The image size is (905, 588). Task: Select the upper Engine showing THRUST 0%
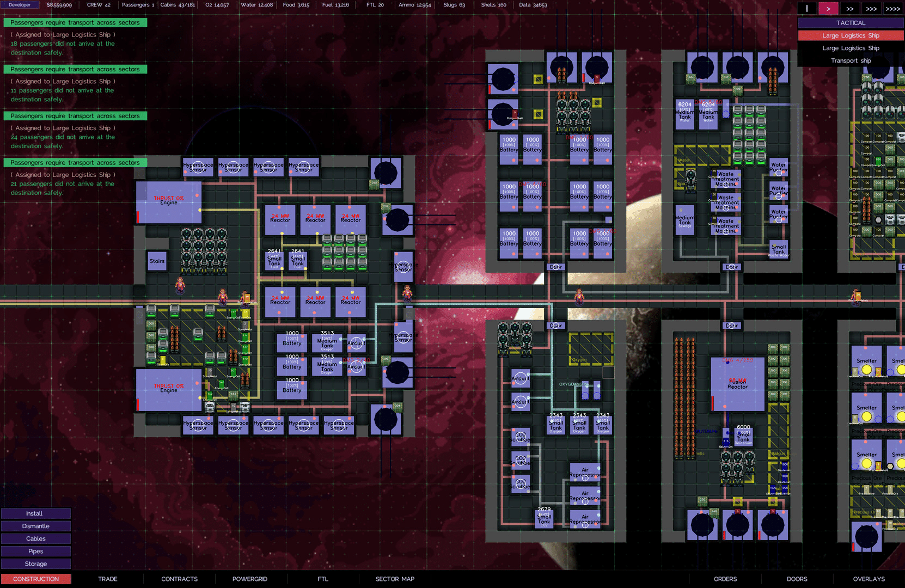coord(168,202)
